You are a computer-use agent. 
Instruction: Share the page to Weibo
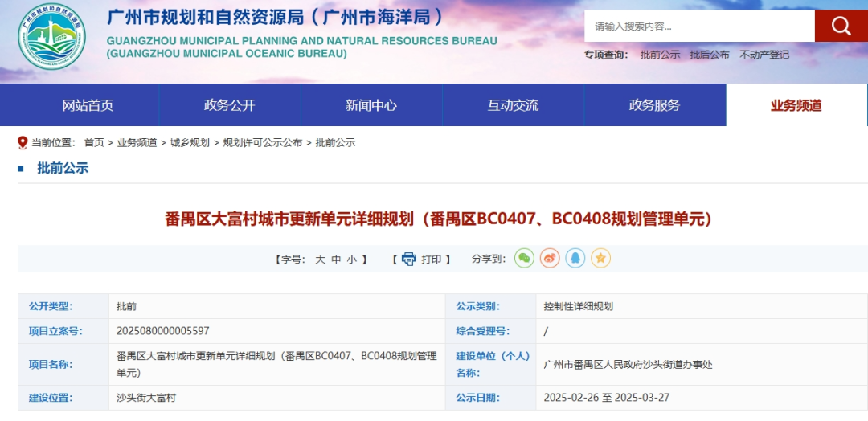[x=550, y=258]
